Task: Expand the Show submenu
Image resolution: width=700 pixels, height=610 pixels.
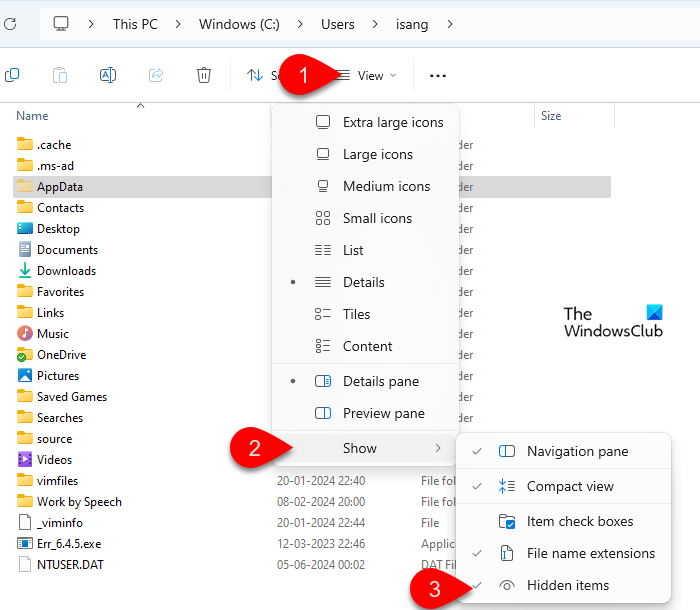Action: pos(365,448)
